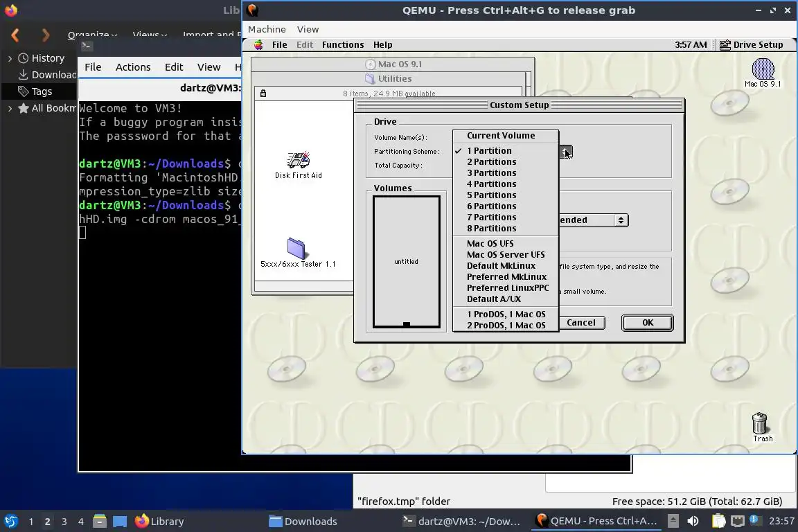The width and height of the screenshot is (798, 532).
Task: Click the volume icon in system tray
Action: pyautogui.click(x=693, y=521)
